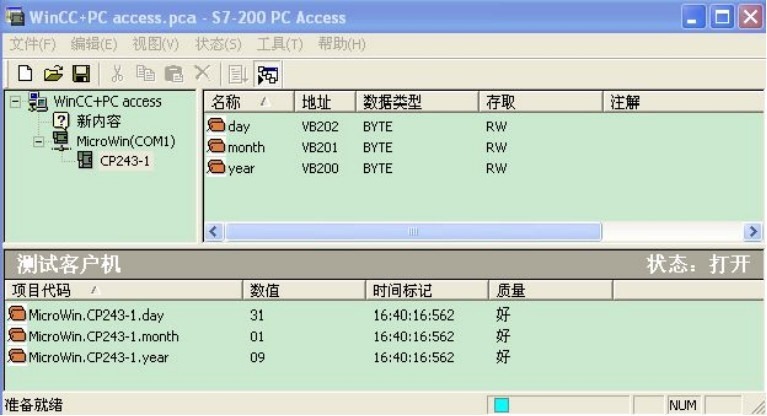The height and width of the screenshot is (416, 767).
Task: Click the 状态: 打开 status label
Action: coord(698,264)
